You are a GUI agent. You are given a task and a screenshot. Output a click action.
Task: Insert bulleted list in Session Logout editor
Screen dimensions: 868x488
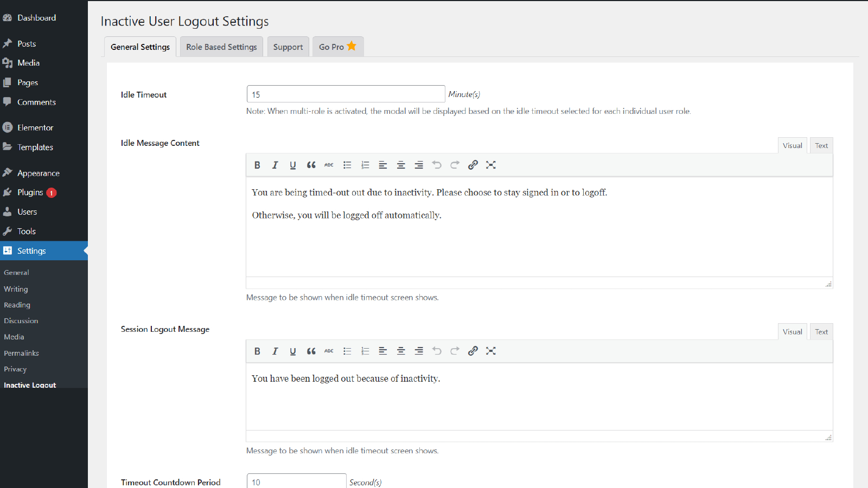[x=347, y=351]
